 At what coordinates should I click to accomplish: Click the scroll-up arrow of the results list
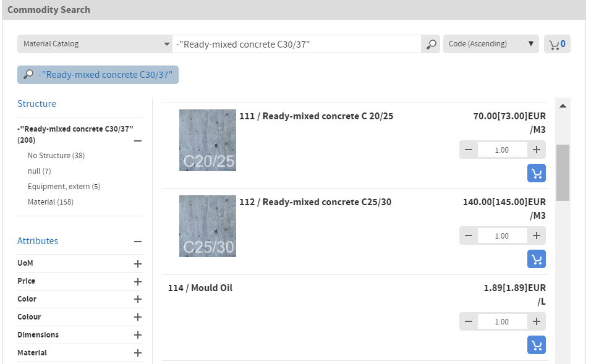click(x=563, y=106)
